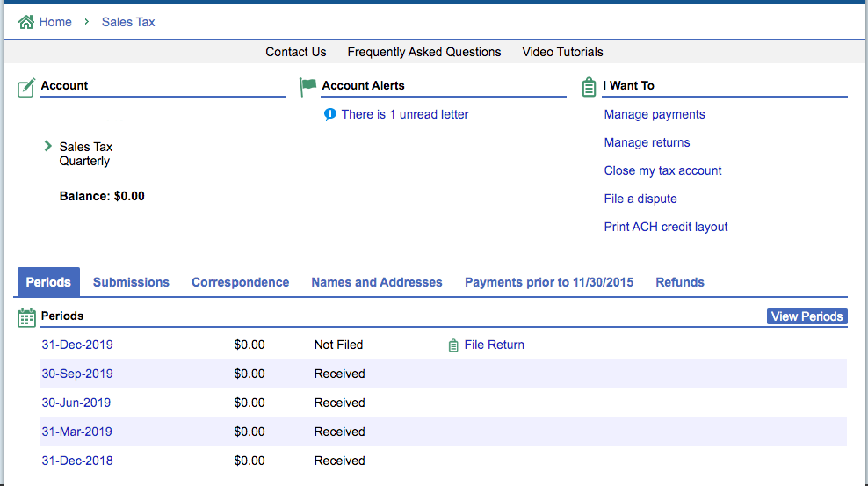Open the 31-Dec-2019 period

tap(77, 345)
